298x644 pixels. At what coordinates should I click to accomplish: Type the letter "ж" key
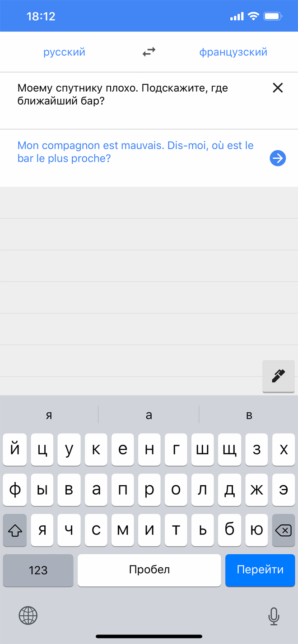coord(257,490)
